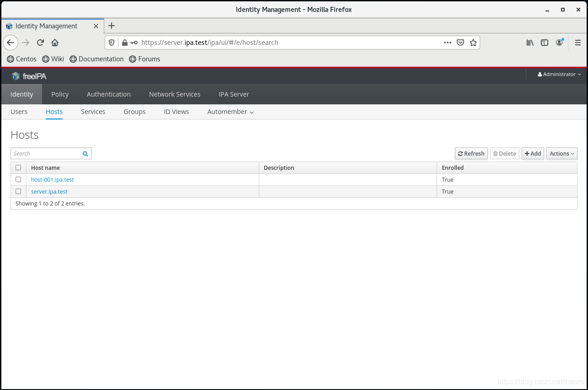588x390 pixels.
Task: Open tracking protection shield icon in URL bar
Action: [112, 43]
